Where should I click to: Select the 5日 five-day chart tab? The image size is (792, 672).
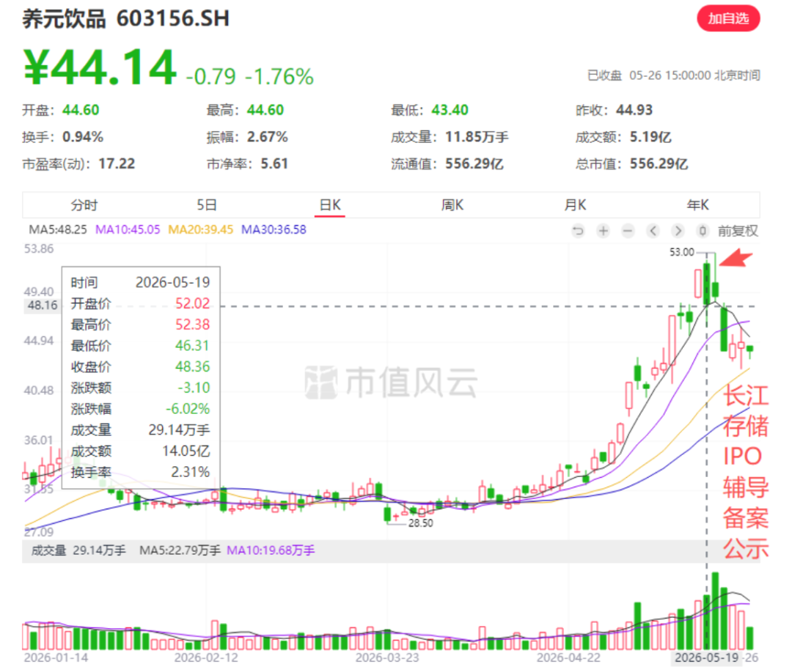click(207, 205)
